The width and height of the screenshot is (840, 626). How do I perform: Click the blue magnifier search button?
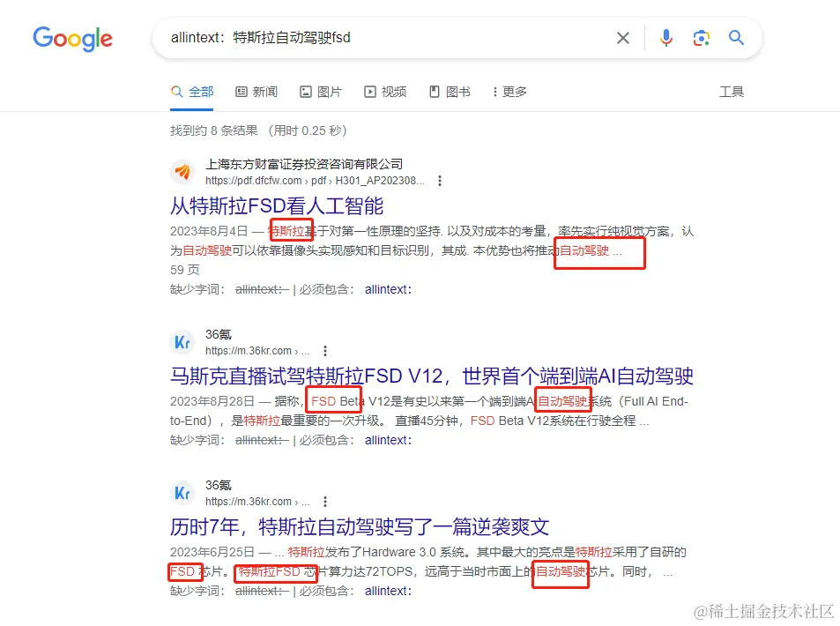coord(736,38)
